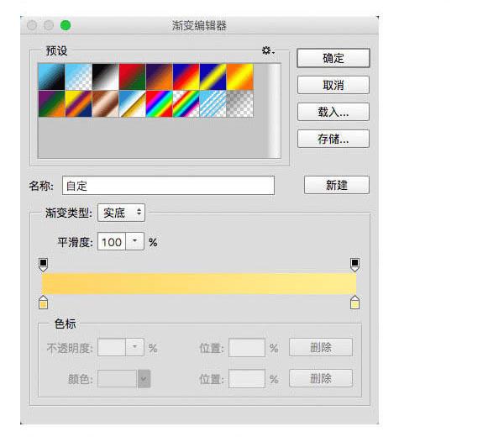
Task: Open the 颜色 dropdown arrow
Action: [144, 379]
